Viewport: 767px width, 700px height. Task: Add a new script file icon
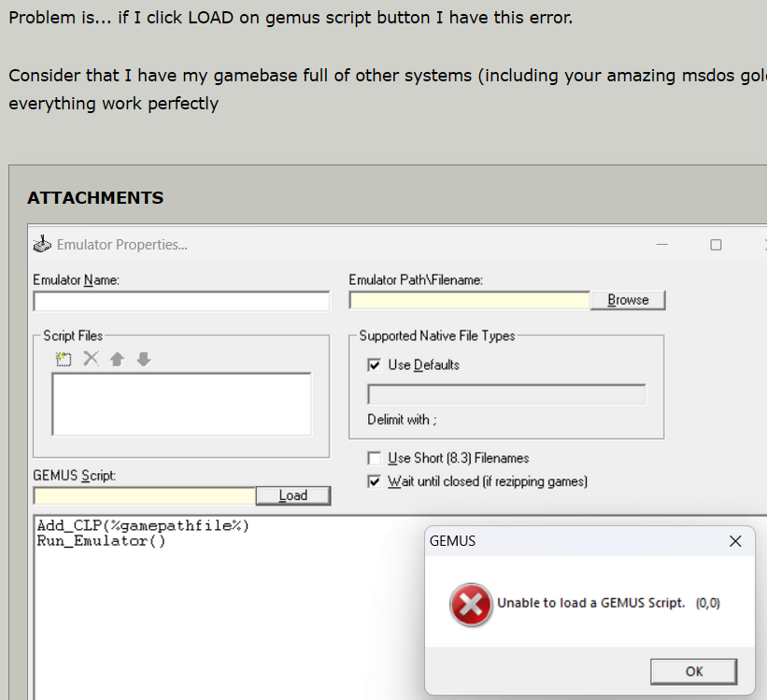pos(64,359)
